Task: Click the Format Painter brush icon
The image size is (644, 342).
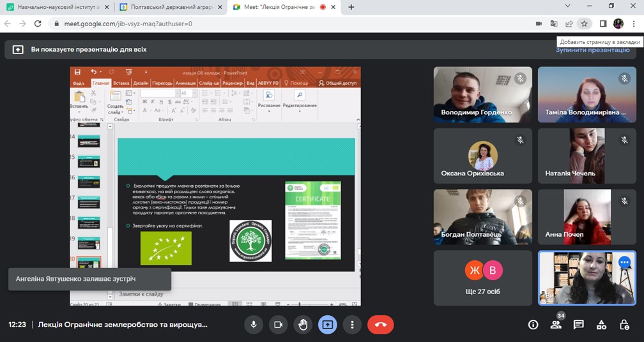Action: pyautogui.click(x=93, y=110)
